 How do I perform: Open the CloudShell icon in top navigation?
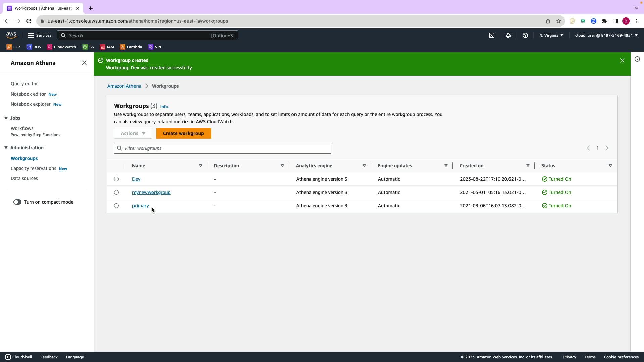coord(491,35)
